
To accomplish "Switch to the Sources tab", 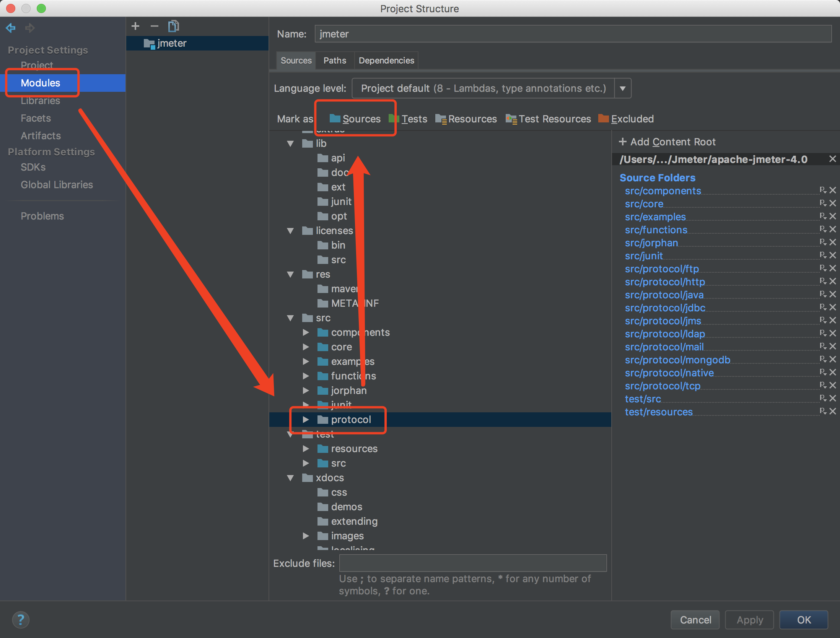I will pyautogui.click(x=296, y=60).
